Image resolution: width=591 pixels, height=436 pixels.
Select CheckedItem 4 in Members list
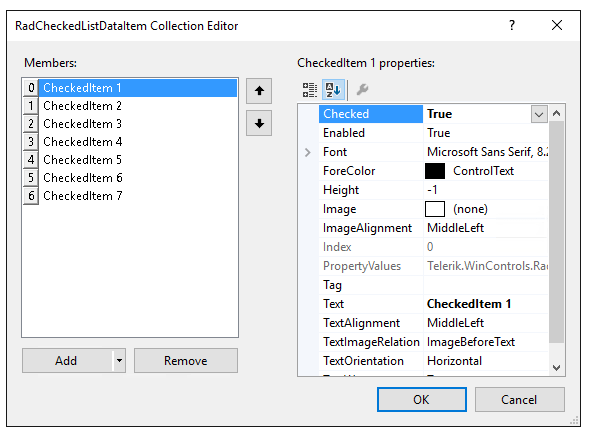138,142
